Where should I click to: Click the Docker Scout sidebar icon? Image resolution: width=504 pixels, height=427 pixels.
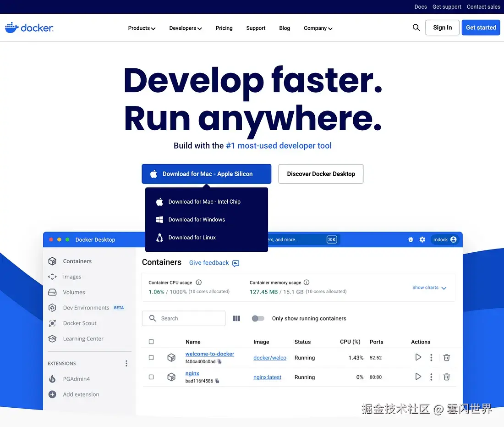click(x=52, y=323)
